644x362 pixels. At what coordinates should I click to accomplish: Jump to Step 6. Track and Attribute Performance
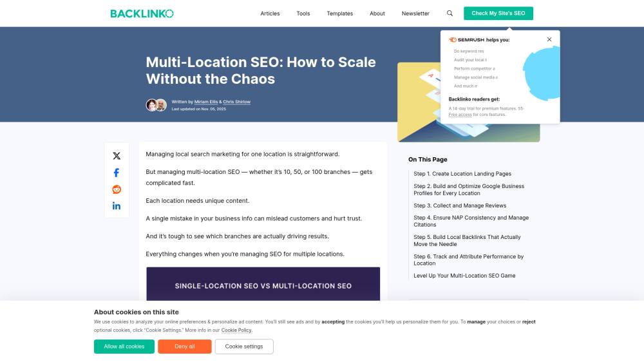click(x=468, y=260)
